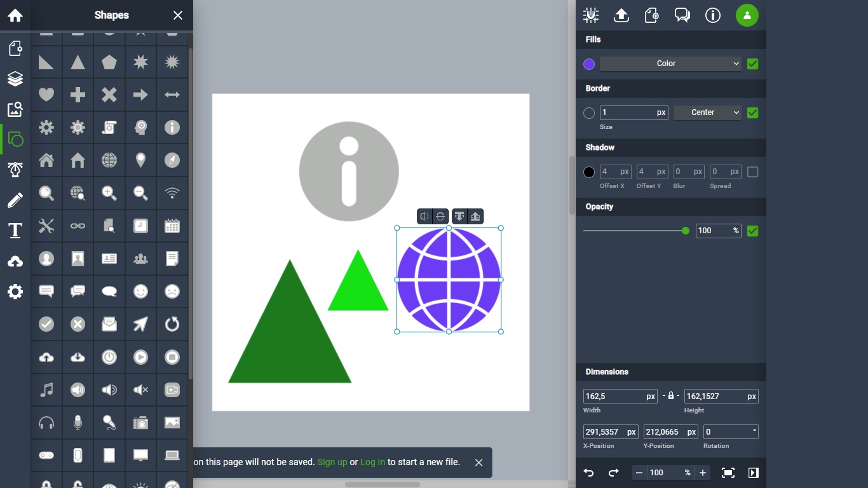
Task: Add the music note shape
Action: [x=46, y=390]
